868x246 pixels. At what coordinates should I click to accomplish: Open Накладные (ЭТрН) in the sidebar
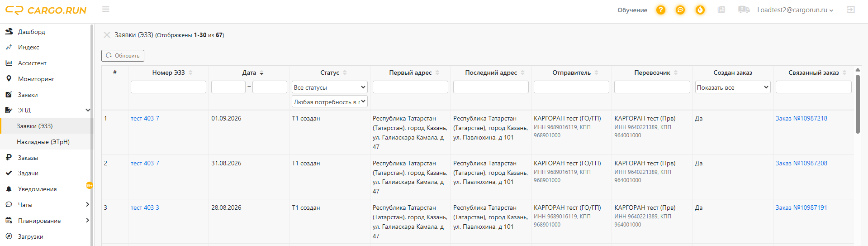[x=43, y=142]
